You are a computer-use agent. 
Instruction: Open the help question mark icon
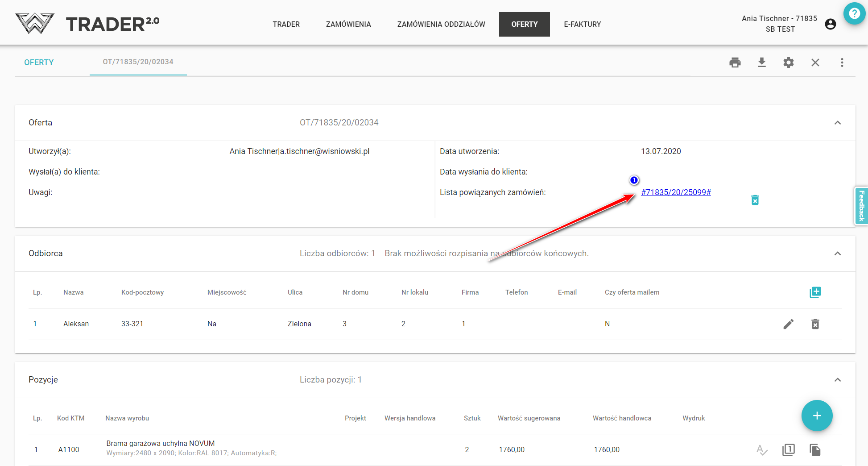[854, 14]
